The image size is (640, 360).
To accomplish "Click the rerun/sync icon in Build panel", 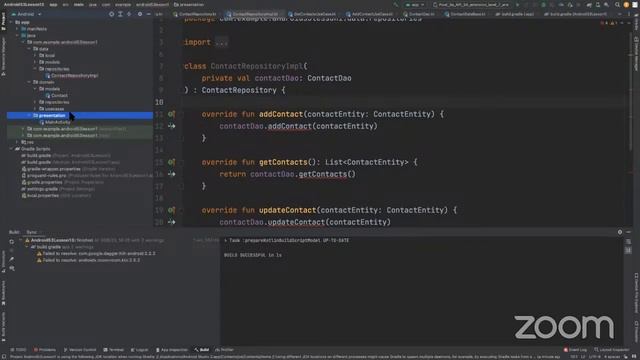I will [12, 242].
